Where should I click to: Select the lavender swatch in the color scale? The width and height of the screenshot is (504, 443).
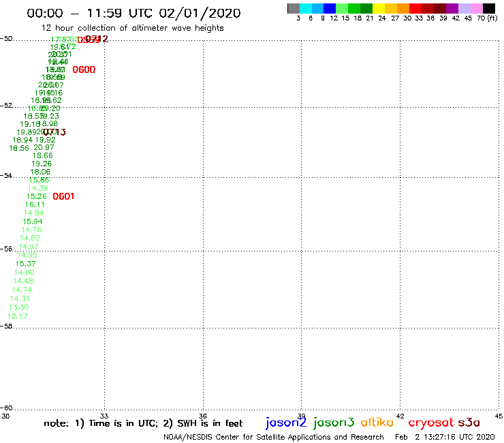click(x=464, y=8)
